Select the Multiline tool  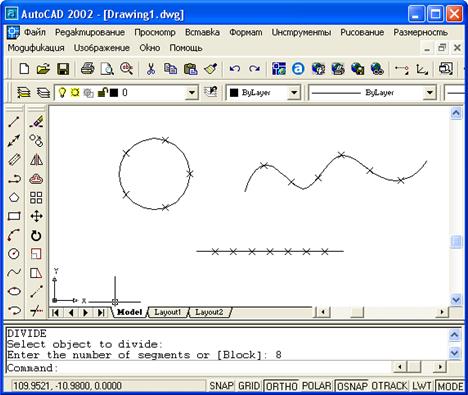tap(14, 160)
